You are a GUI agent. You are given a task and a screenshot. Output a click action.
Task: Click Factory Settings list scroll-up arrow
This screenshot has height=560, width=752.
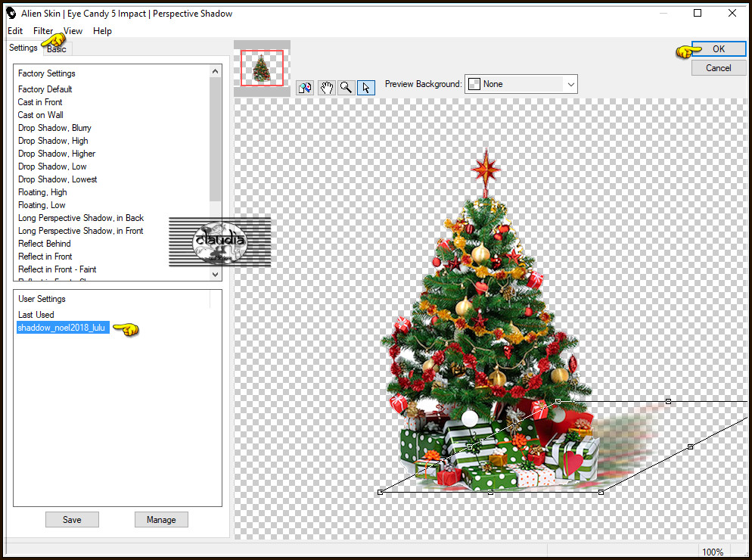tap(216, 71)
